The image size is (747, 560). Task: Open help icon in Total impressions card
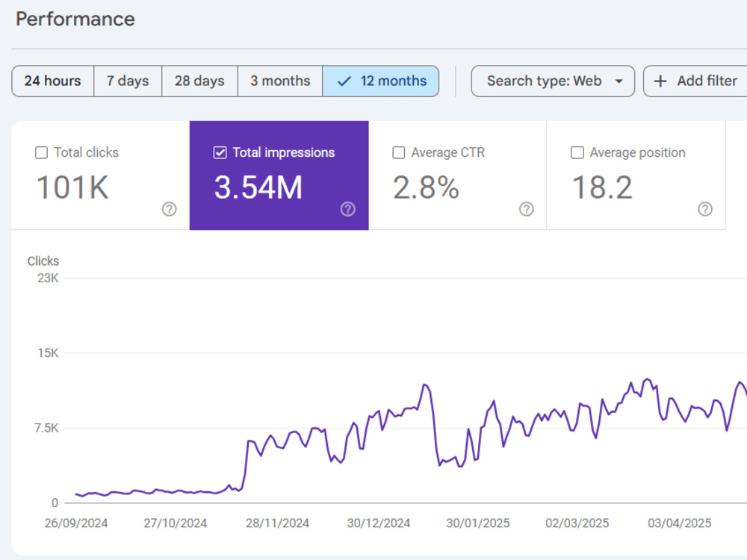[x=348, y=209]
